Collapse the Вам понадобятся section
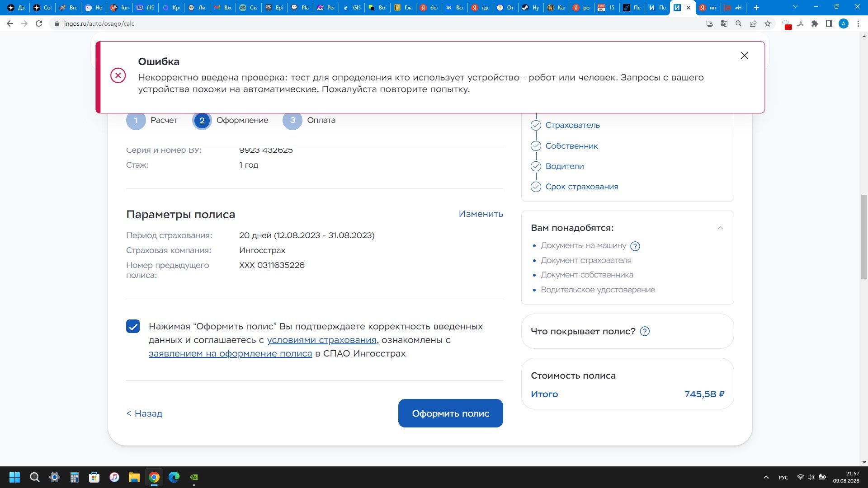The width and height of the screenshot is (868, 488). [720, 228]
